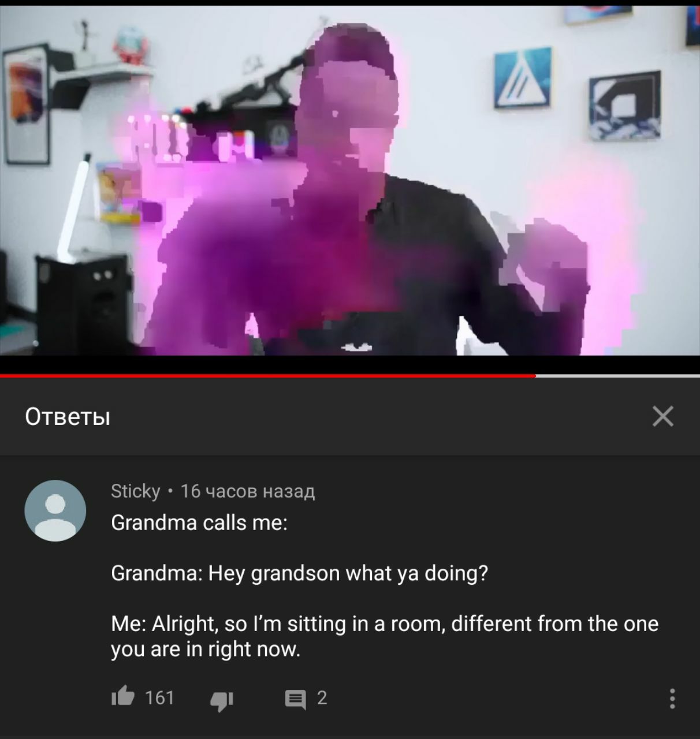This screenshot has width=700, height=739.
Task: Tap the username Sticky
Action: 135,491
